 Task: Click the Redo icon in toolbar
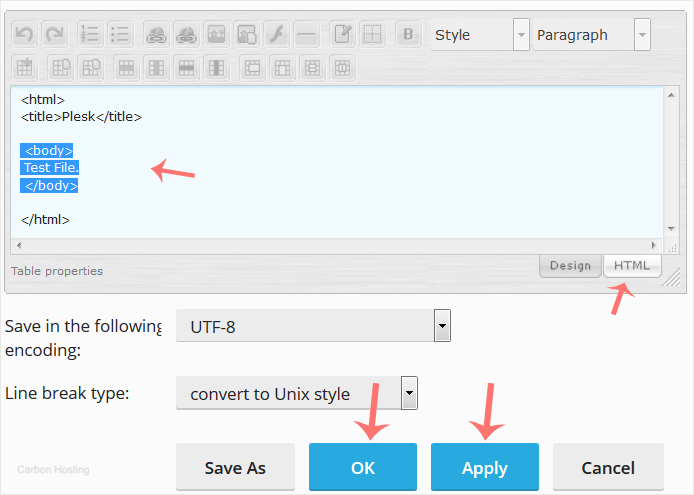[54, 34]
